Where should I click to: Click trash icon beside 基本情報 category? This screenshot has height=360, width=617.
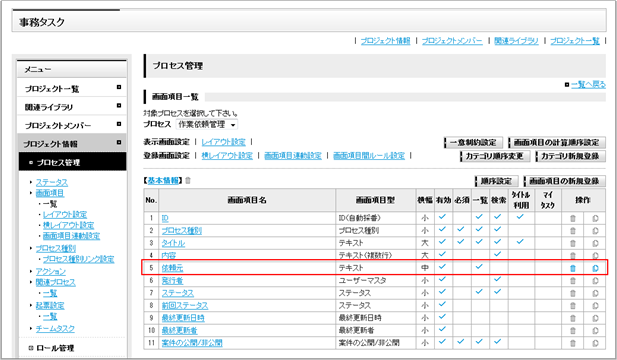(x=188, y=181)
